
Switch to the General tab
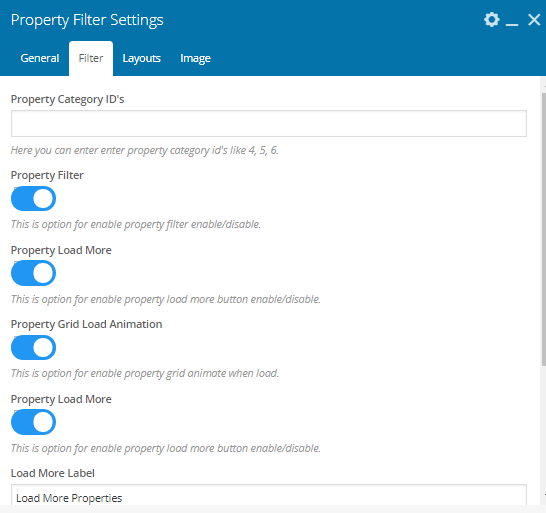pyautogui.click(x=40, y=58)
